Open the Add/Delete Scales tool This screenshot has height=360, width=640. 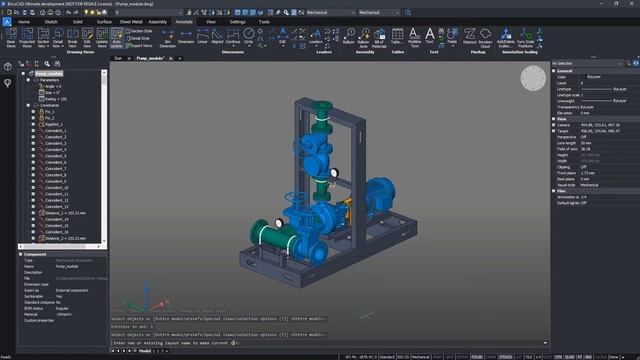[x=506, y=38]
